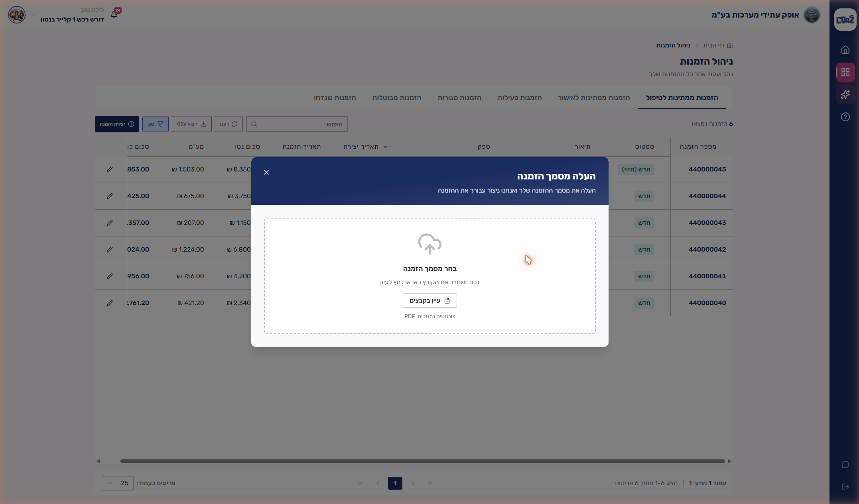The width and height of the screenshot is (859, 504).
Task: Click order number 440000040
Action: (x=707, y=303)
